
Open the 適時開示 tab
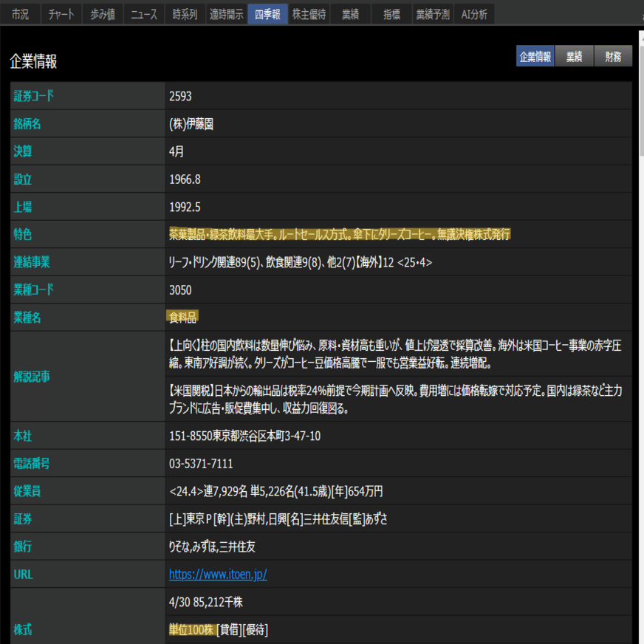(225, 13)
